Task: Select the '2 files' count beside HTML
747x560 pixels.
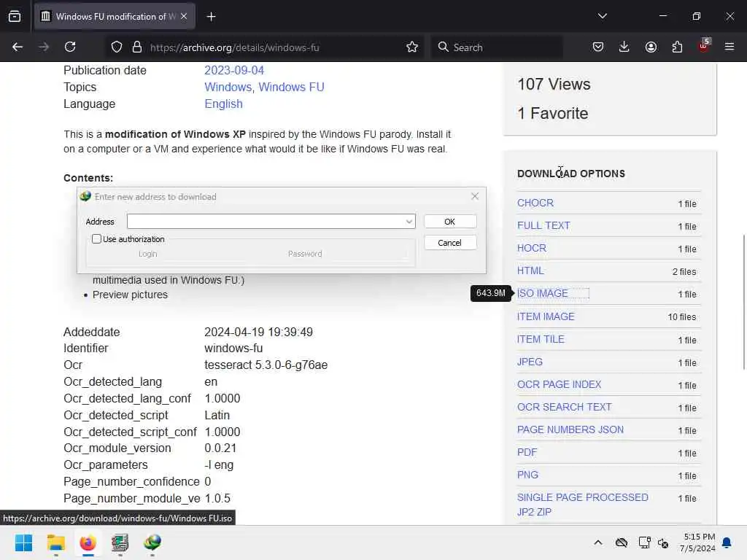Action: pos(684,271)
